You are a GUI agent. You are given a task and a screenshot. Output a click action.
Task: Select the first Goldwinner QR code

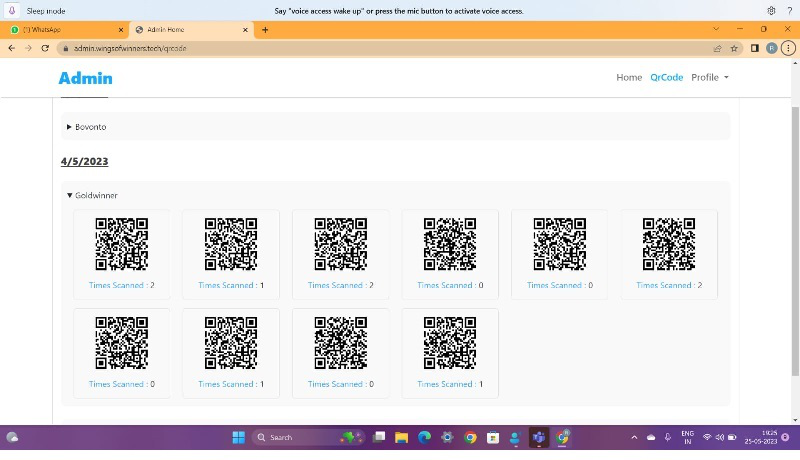click(121, 244)
